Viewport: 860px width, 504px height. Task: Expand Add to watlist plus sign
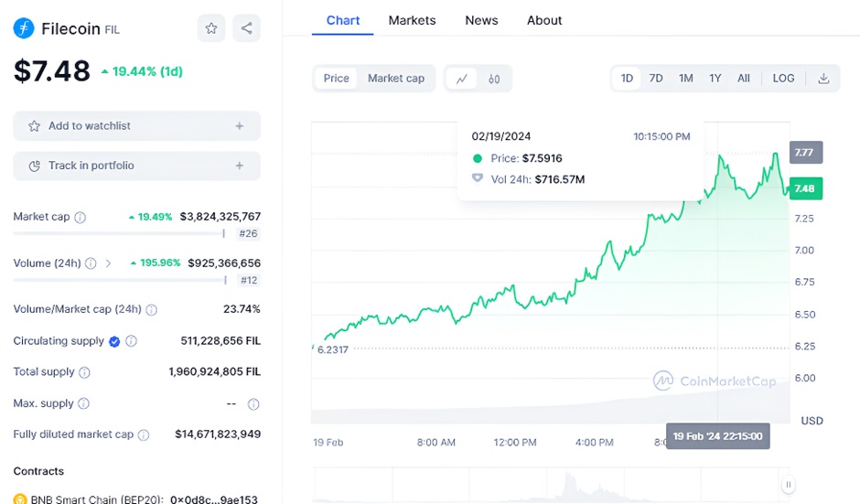(x=240, y=126)
